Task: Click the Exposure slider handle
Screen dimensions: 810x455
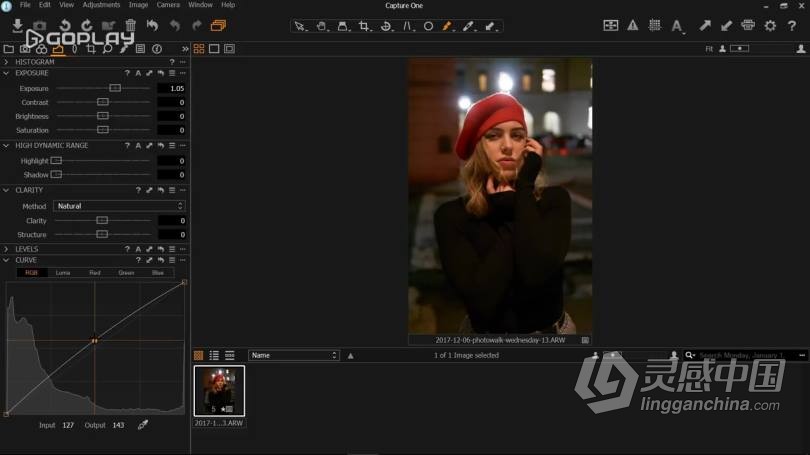Action: coord(115,88)
